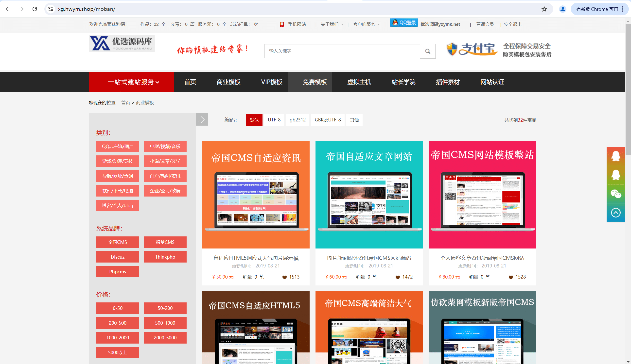Click the red mobile phone site icon
This screenshot has width=631, height=364.
coord(282,24)
